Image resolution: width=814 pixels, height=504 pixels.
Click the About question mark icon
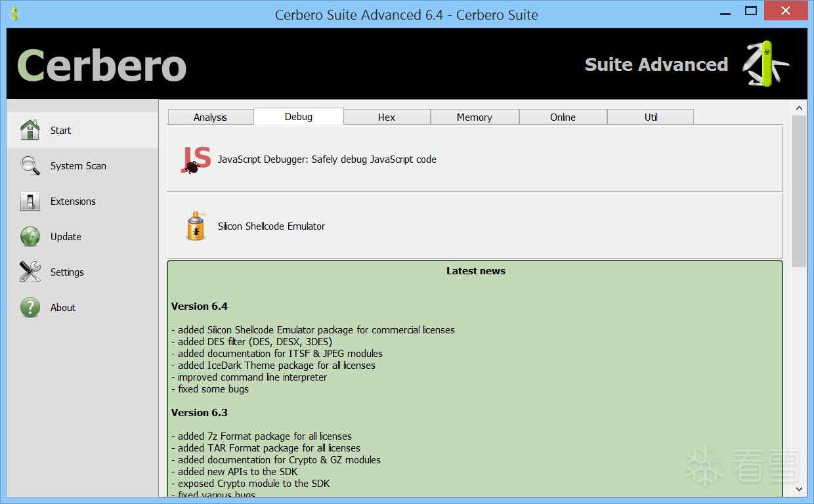(30, 307)
